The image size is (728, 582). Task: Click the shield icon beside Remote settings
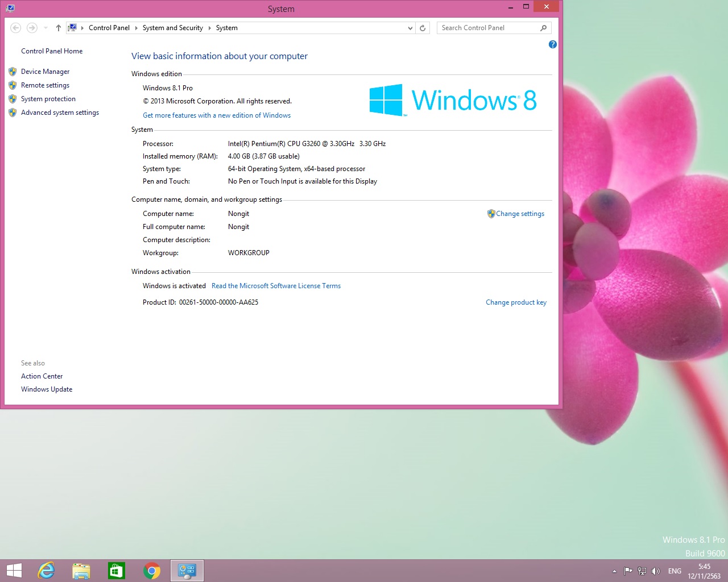pyautogui.click(x=13, y=85)
